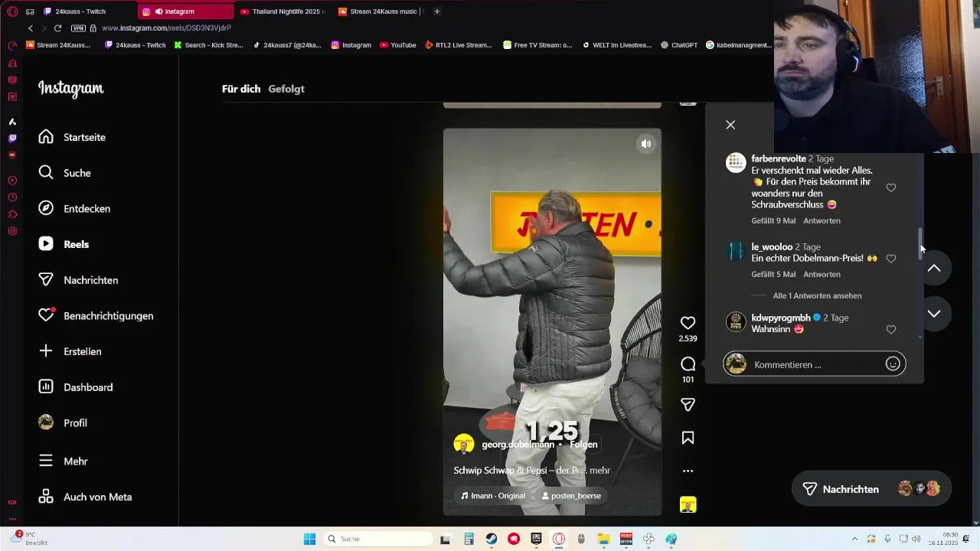Click the instagram.com address bar URL

[166, 28]
